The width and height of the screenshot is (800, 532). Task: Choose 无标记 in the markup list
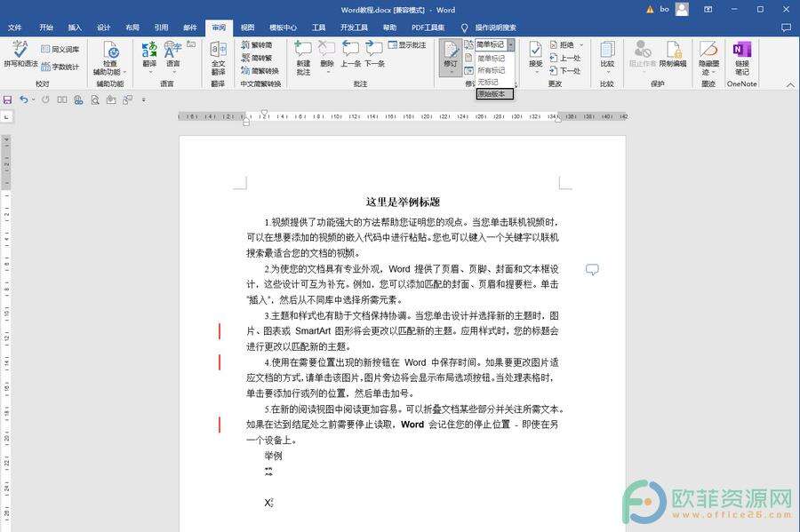click(x=495, y=82)
